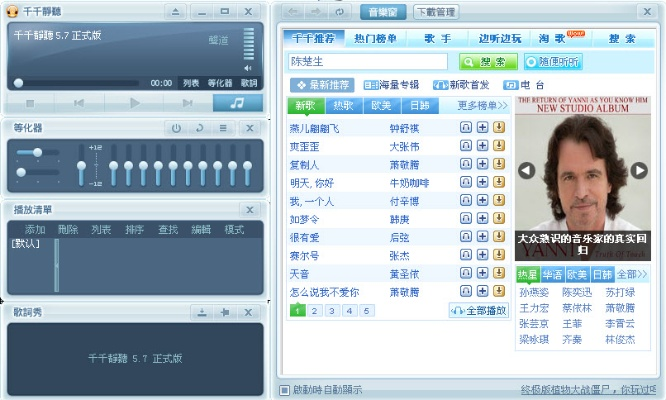Click the equalizer reset icon
The width and height of the screenshot is (666, 400).
point(199,128)
